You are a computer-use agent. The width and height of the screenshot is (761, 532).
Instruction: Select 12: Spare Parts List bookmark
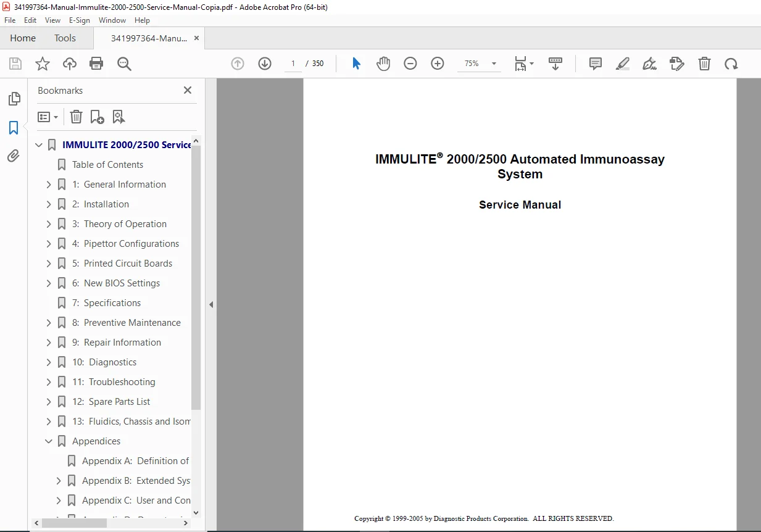pyautogui.click(x=111, y=402)
